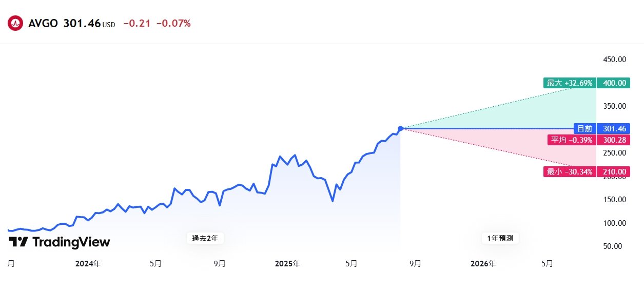Click the 2026年 time axis label
This screenshot has width=644, height=291.
point(483,264)
